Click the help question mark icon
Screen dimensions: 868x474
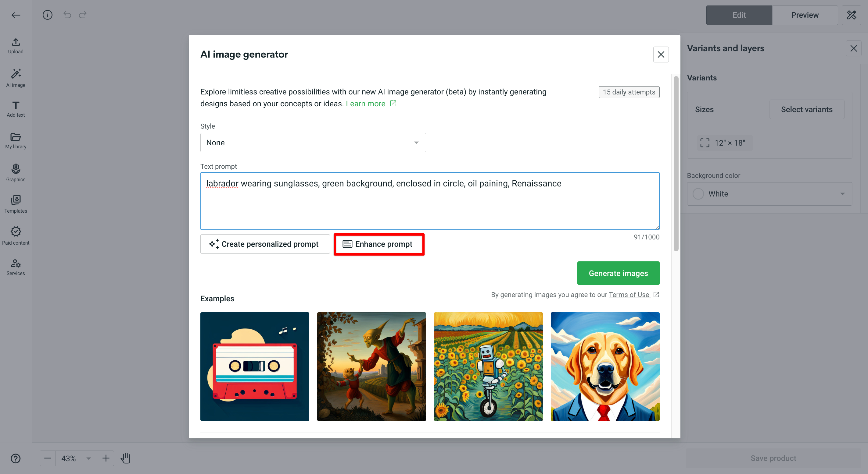pyautogui.click(x=16, y=458)
